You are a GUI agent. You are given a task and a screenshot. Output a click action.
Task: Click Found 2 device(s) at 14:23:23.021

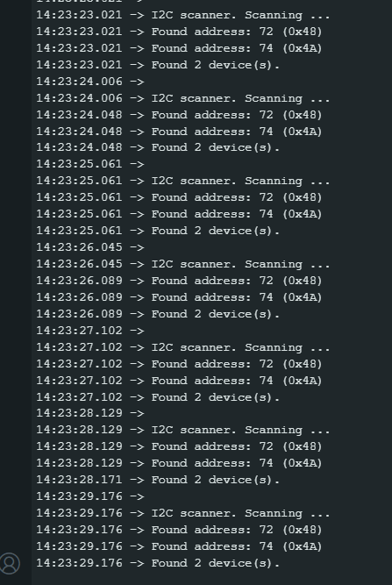158,65
